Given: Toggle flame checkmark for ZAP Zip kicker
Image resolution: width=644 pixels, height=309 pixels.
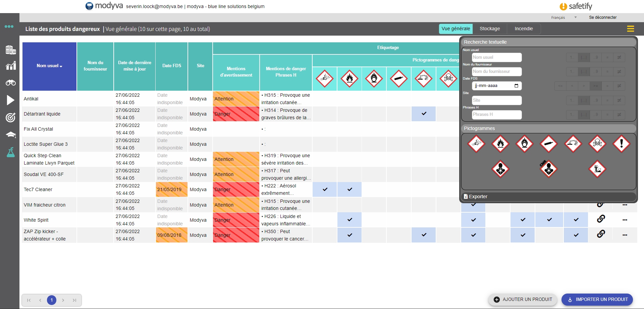Looking at the screenshot, I should (350, 235).
